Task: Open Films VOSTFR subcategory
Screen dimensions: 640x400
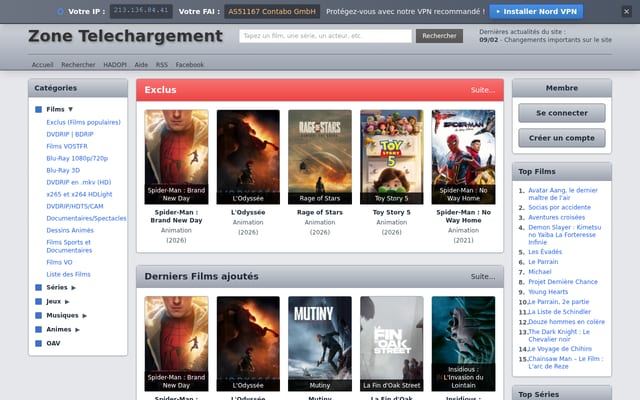Action: 67,146
